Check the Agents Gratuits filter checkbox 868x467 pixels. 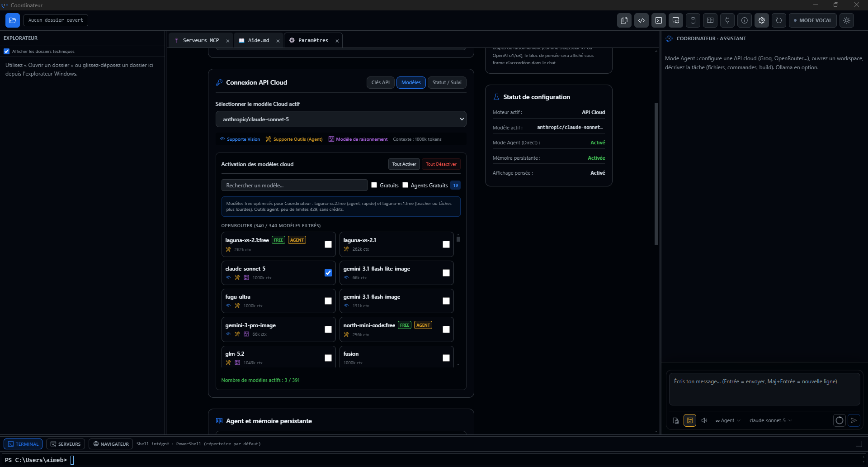(406, 185)
